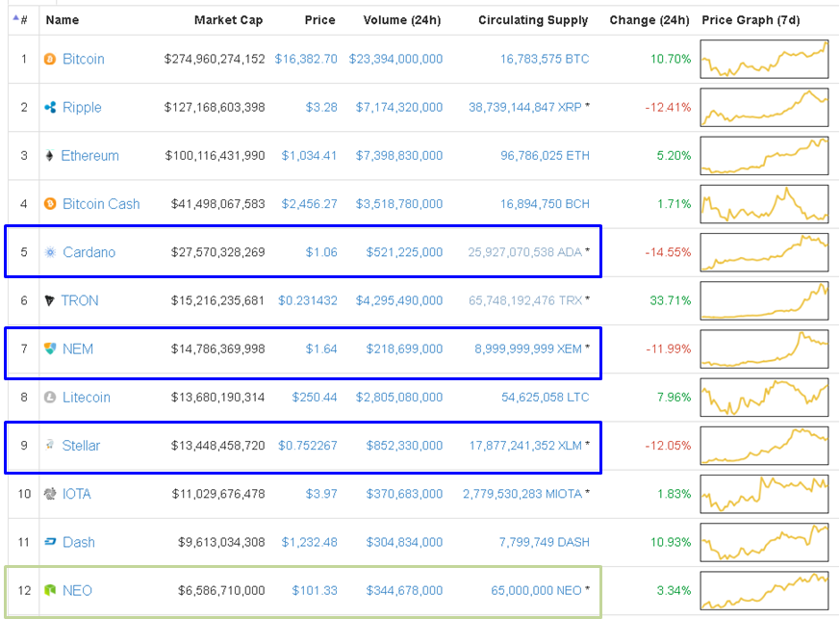The image size is (840, 619).
Task: Open the Stellar coin name link
Action: (x=81, y=446)
